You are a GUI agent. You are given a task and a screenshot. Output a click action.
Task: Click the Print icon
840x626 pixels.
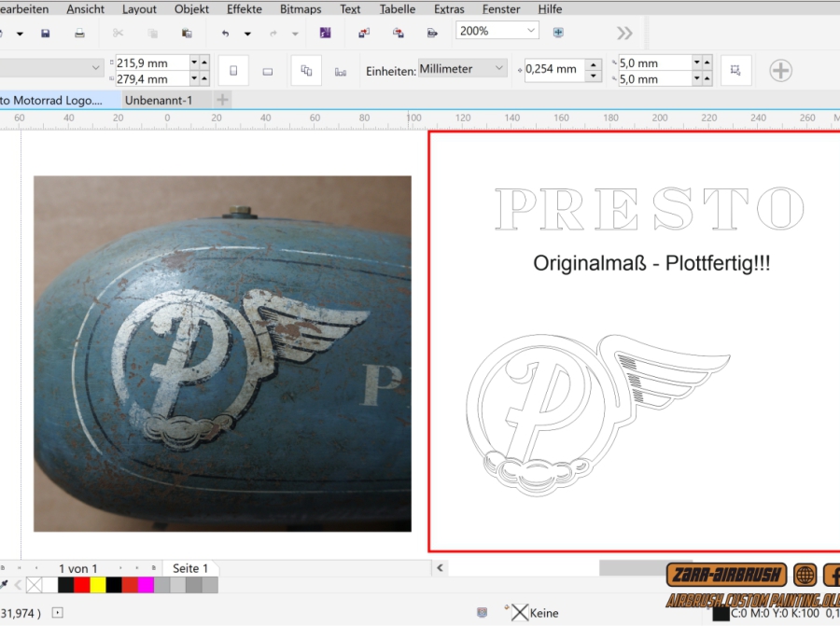(x=80, y=34)
